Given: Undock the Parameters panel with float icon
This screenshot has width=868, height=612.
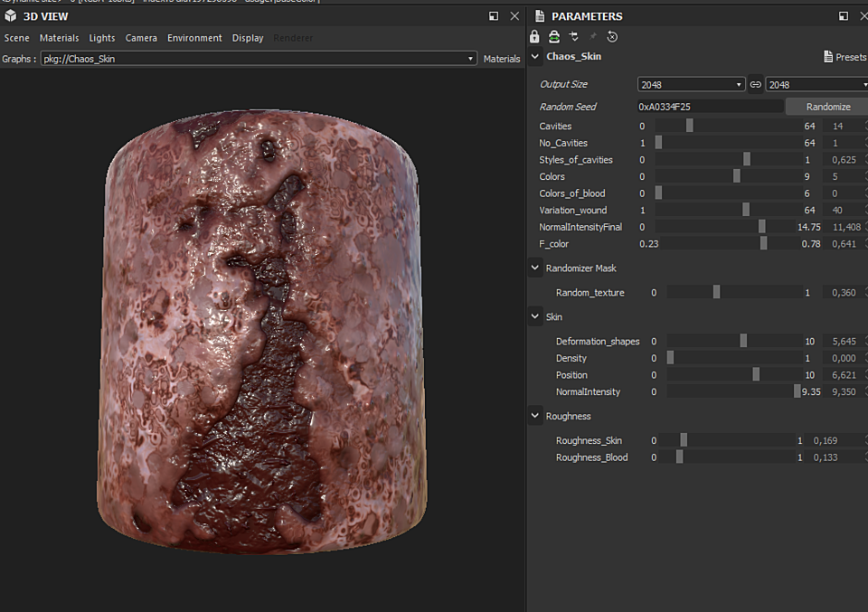Looking at the screenshot, I should pos(843,16).
